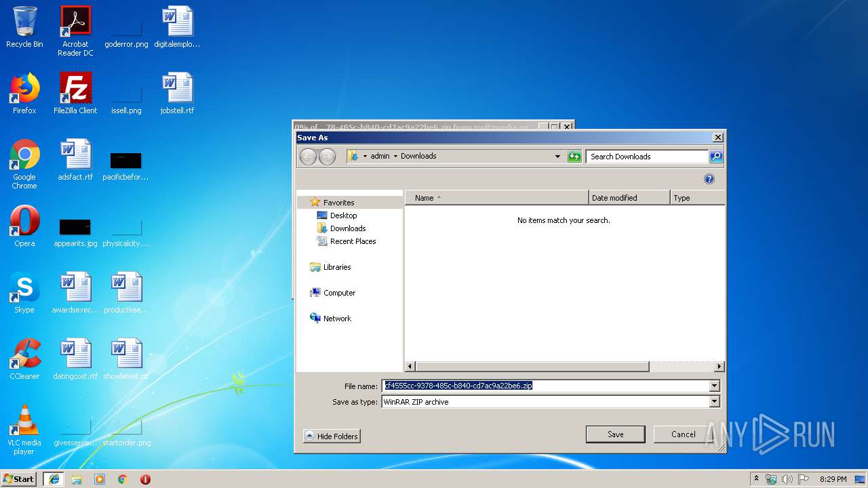
Task: Click the Search Downloads magnifier icon
Action: click(716, 157)
